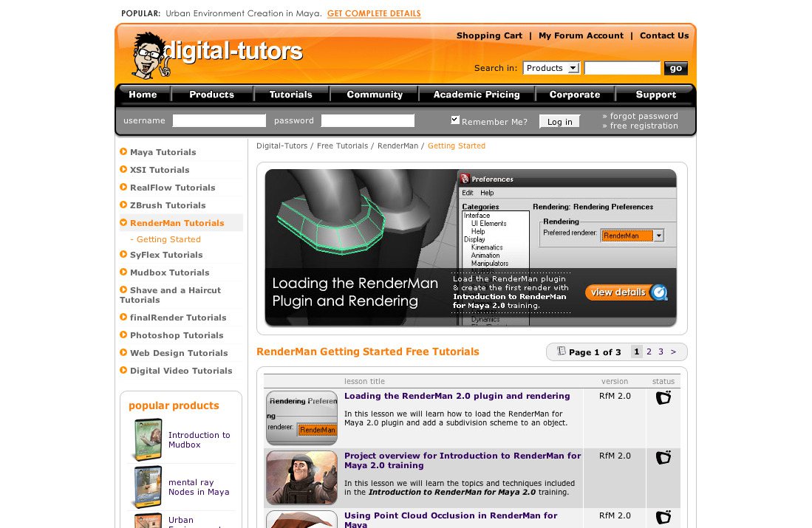This screenshot has height=528, width=812.
Task: Click Introduction to Mudbox product box image
Action: 148,439
